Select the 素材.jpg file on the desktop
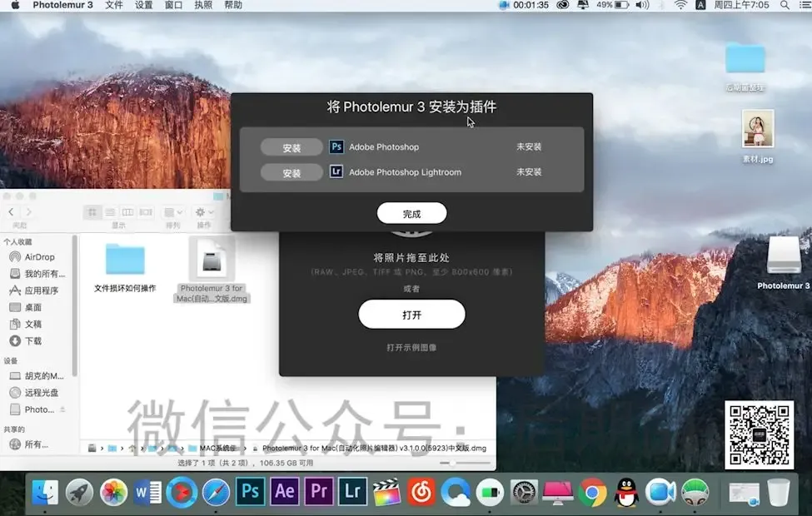The height and width of the screenshot is (516, 812). (758, 136)
